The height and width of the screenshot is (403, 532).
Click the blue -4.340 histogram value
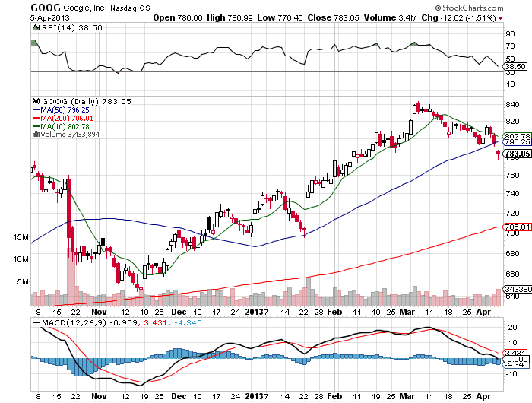click(188, 322)
